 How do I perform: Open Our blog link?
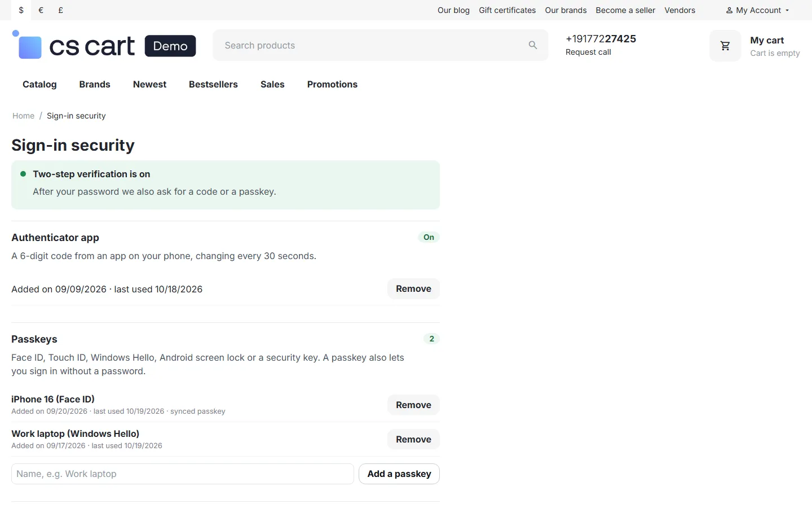tap(453, 10)
